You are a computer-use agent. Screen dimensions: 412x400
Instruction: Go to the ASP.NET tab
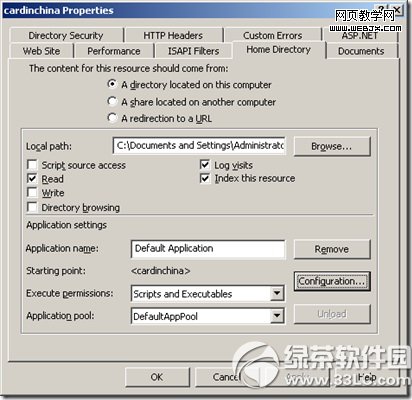(360, 35)
